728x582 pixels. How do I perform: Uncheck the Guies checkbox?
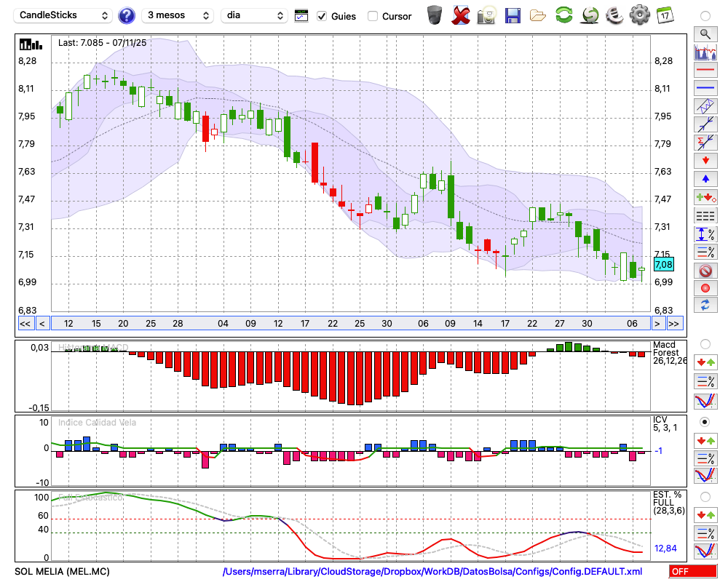[x=323, y=16]
